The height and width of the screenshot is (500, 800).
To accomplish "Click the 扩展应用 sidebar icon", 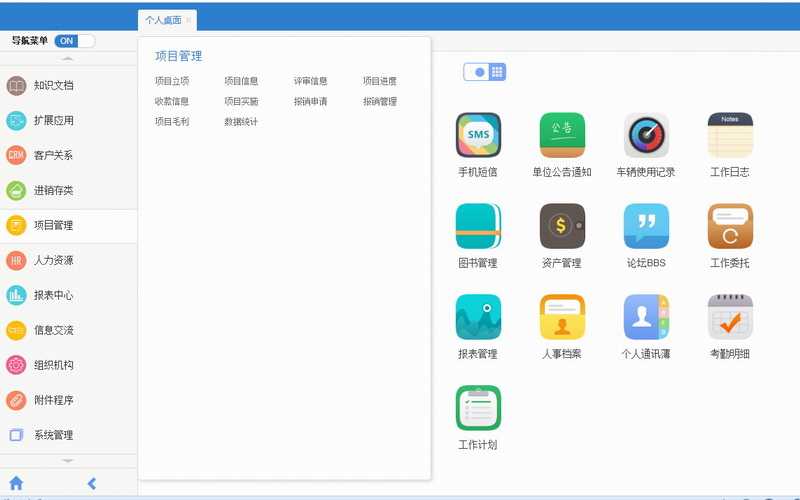I will (x=16, y=120).
